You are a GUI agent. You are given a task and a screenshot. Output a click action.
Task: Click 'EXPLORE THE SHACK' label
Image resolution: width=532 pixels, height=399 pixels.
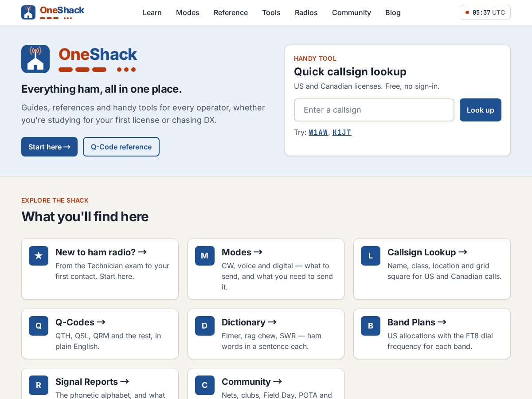coord(55,200)
